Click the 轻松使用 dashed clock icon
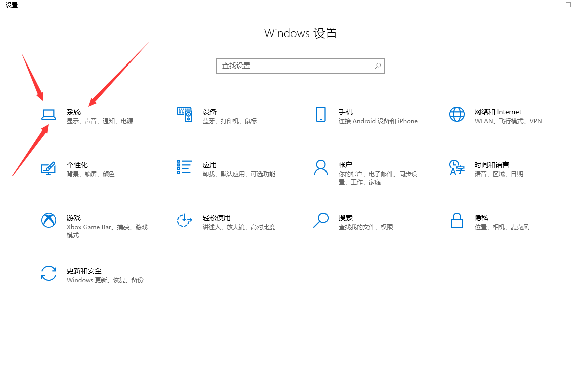587x392 pixels. pyautogui.click(x=184, y=220)
